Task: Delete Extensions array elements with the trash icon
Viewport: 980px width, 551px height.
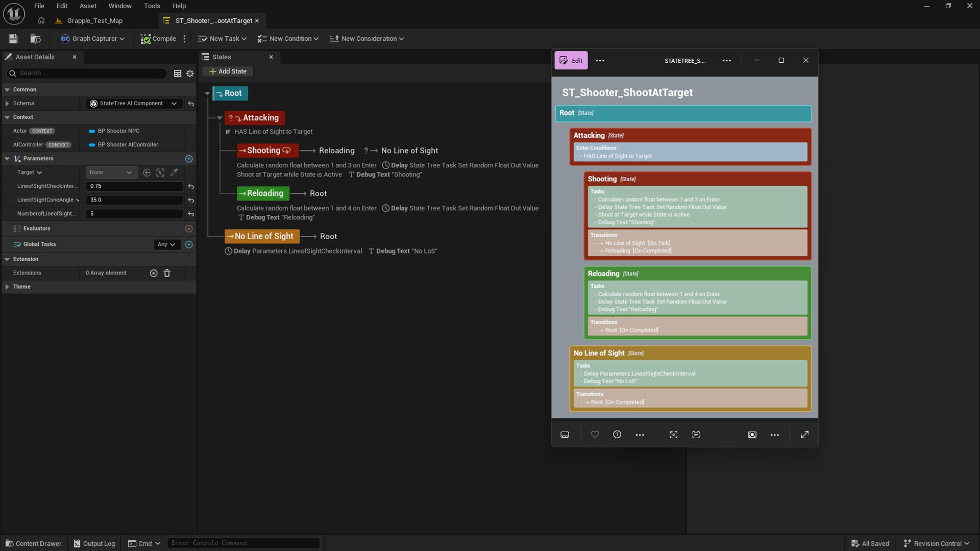Action: coord(167,273)
